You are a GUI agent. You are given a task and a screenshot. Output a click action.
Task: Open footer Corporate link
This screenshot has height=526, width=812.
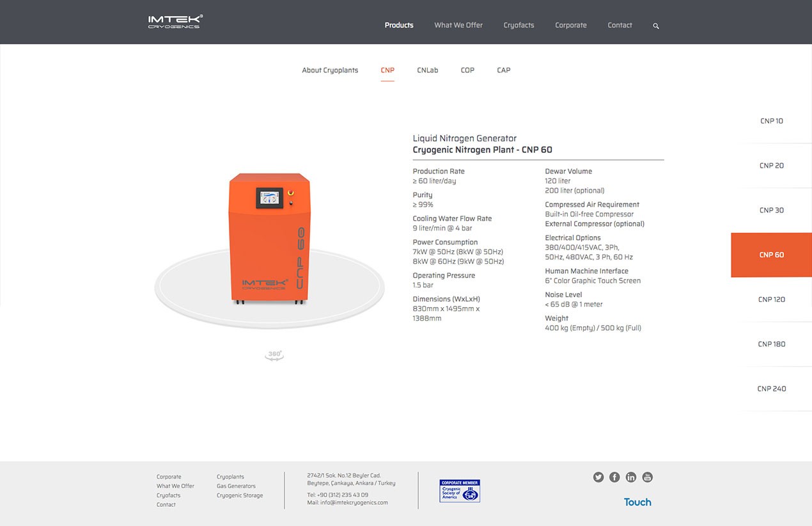tap(169, 477)
